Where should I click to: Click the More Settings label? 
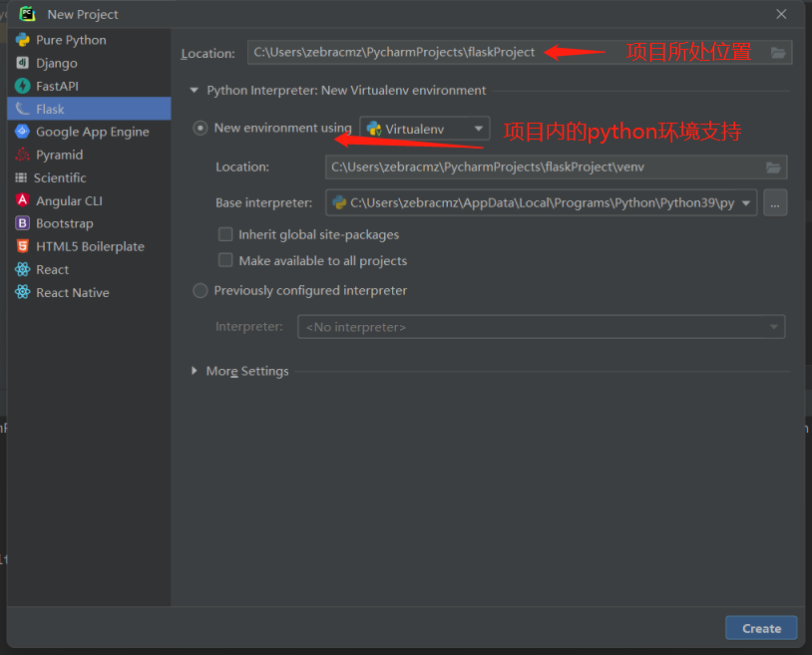pos(247,371)
